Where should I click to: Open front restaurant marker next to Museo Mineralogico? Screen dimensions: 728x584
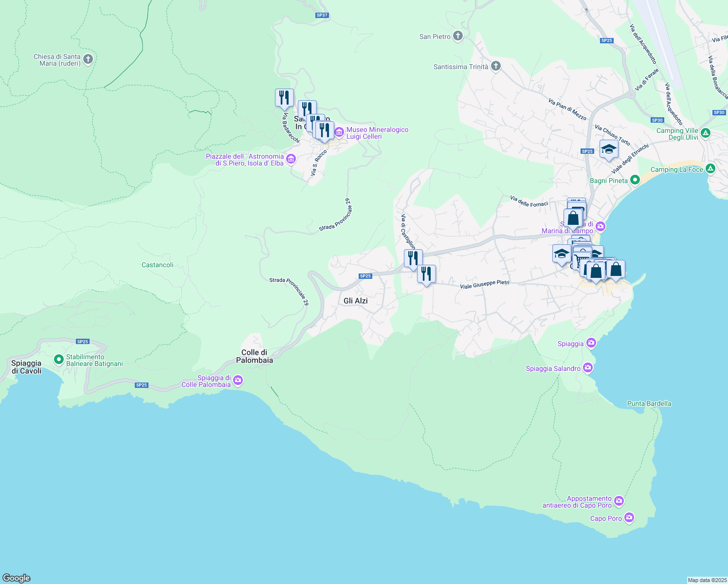click(325, 131)
